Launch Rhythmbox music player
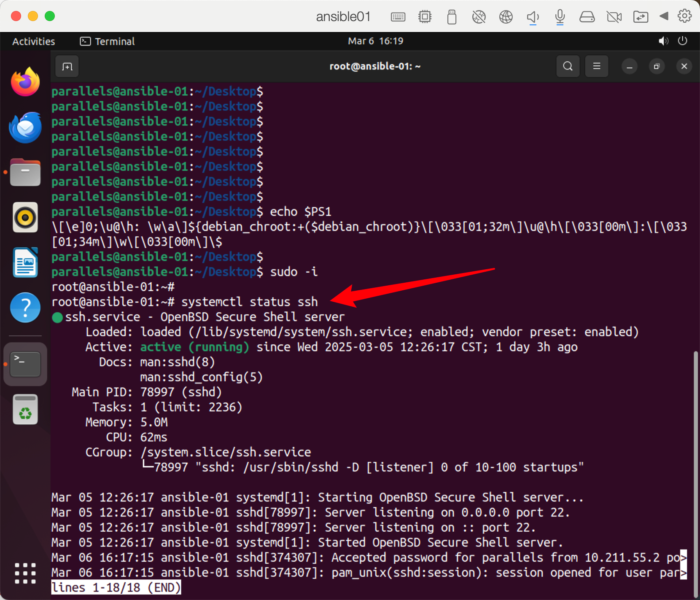 click(x=25, y=217)
